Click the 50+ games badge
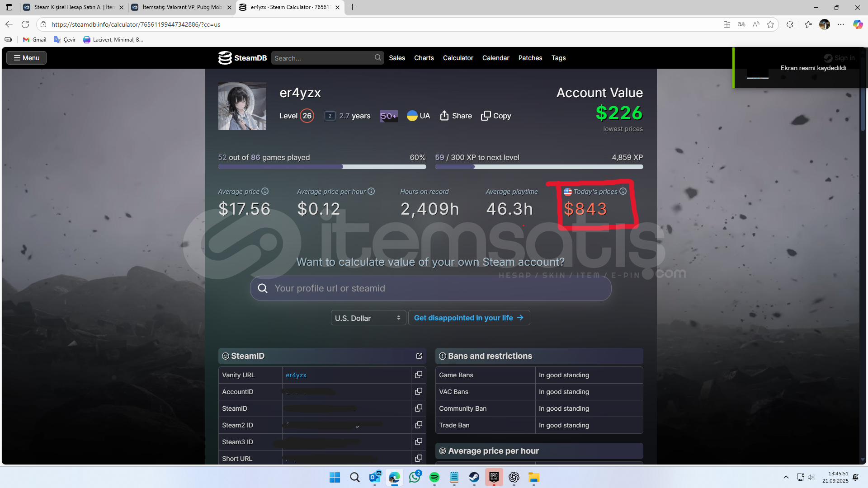The image size is (868, 488). point(388,116)
